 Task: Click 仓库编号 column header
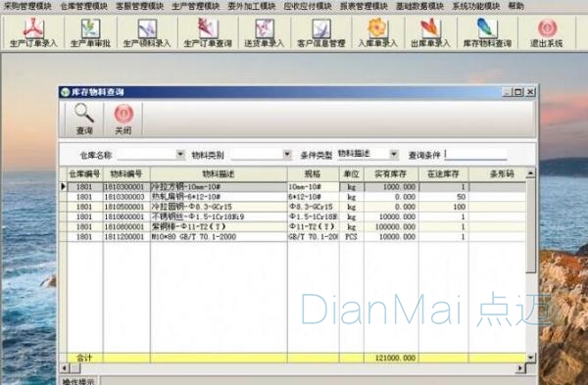tap(84, 174)
